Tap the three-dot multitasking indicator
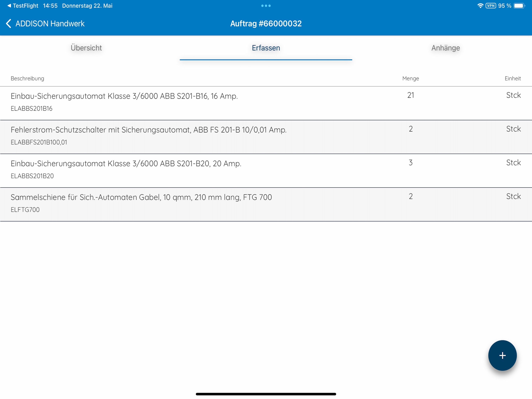532x399 pixels. click(266, 5)
